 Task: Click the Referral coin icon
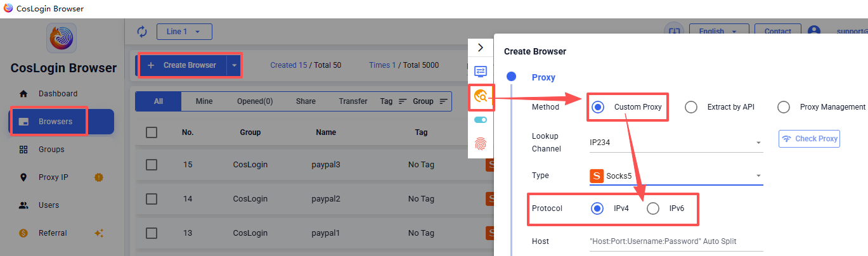pyautogui.click(x=23, y=233)
